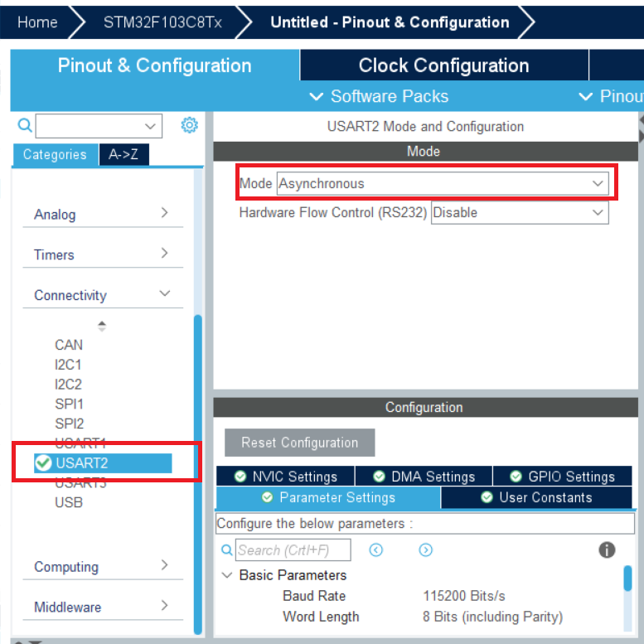Click the parameter list vertical scrollbar
644x644 pixels.
627,578
